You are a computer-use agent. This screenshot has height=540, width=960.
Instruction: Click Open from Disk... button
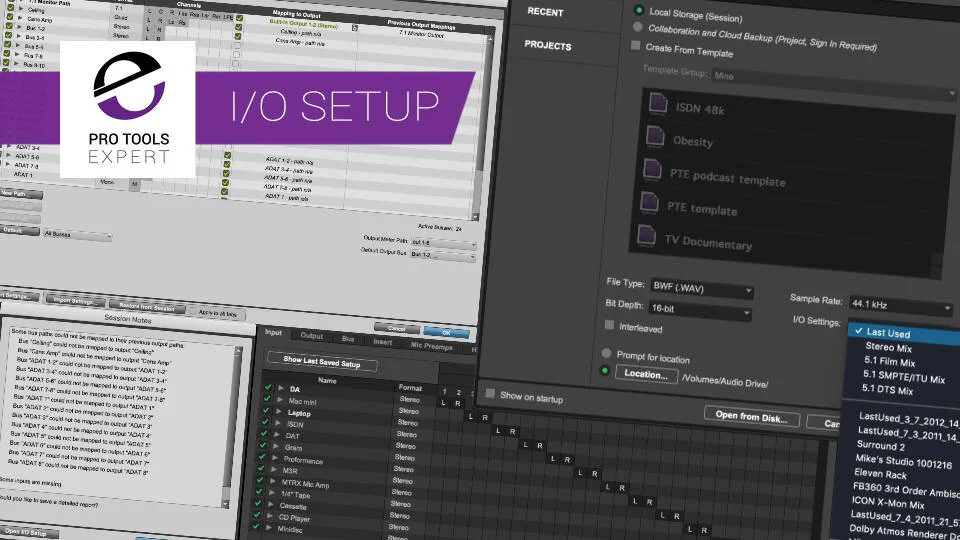click(x=751, y=417)
